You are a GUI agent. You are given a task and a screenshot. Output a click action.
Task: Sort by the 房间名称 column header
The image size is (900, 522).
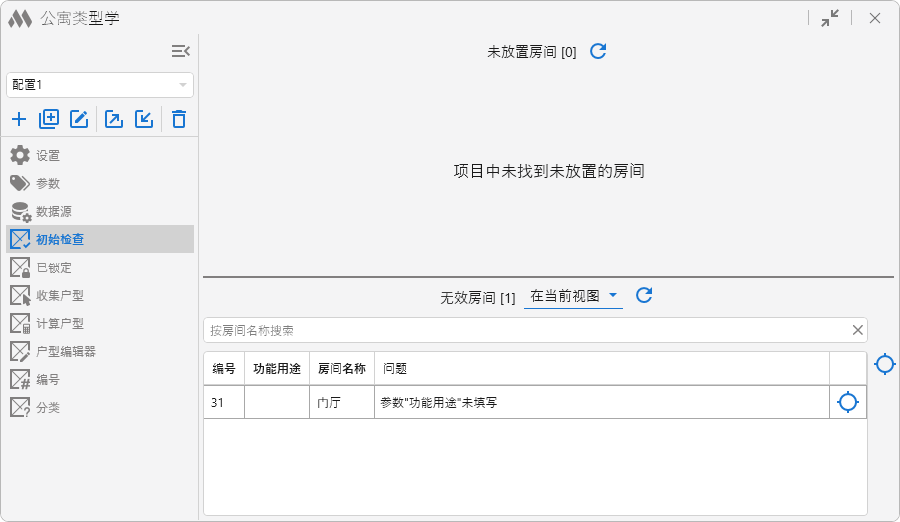pos(341,368)
